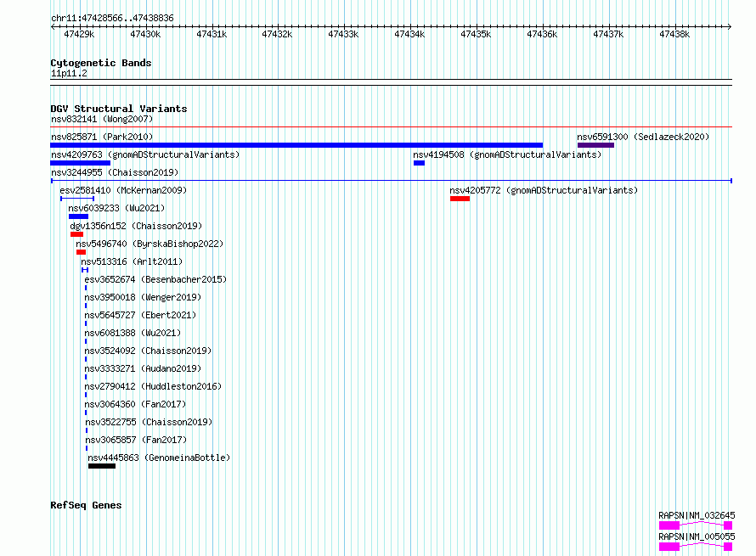Click the blue nsv4209763 variant bar
The width and height of the screenshot is (756, 556).
point(80,163)
